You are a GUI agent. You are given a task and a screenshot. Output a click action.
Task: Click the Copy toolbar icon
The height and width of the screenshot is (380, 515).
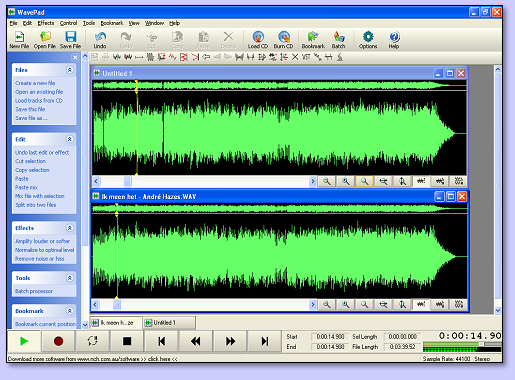[x=177, y=40]
